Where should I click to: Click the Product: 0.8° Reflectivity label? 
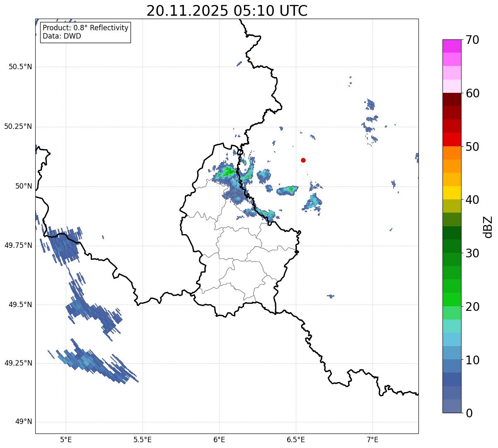point(86,28)
